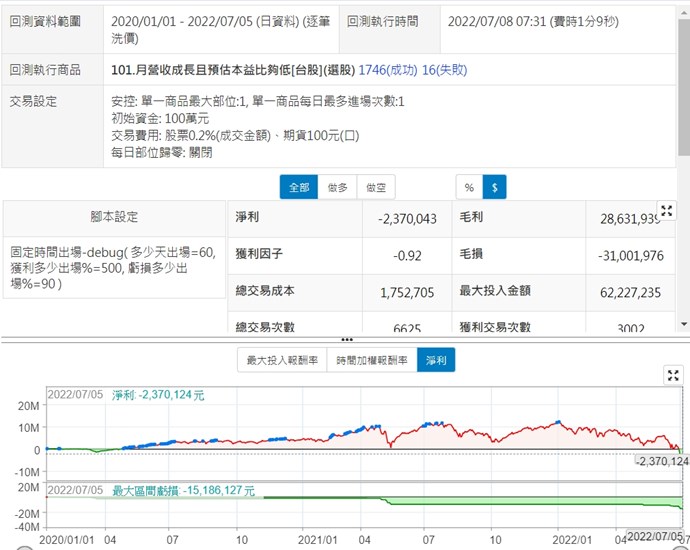
Task: Expand the net profit chart to fullscreen
Action: (673, 375)
